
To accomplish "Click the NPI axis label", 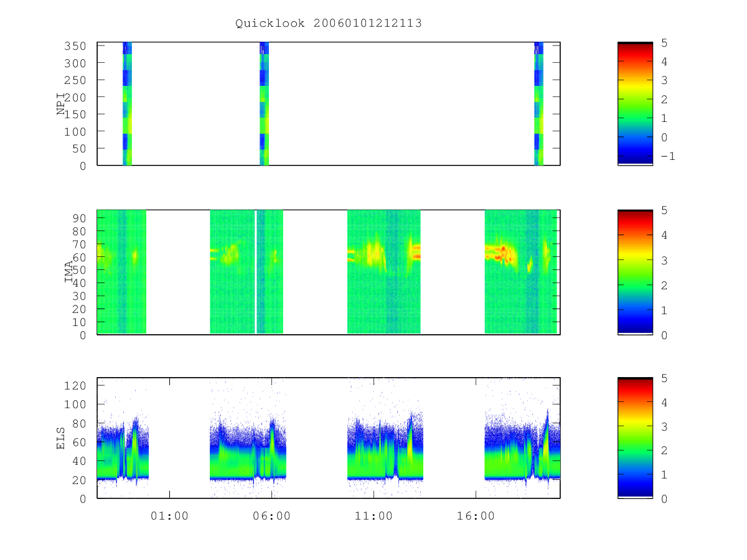I will click(x=62, y=104).
